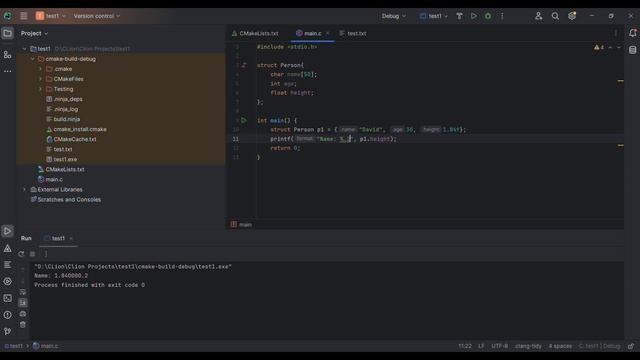
Task: Change UTF-8 file encoding
Action: (500, 346)
